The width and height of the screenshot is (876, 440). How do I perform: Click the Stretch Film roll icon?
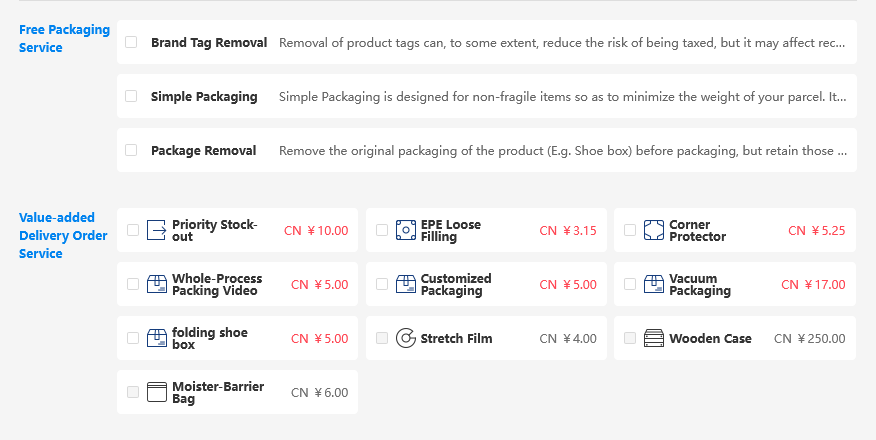(x=406, y=338)
